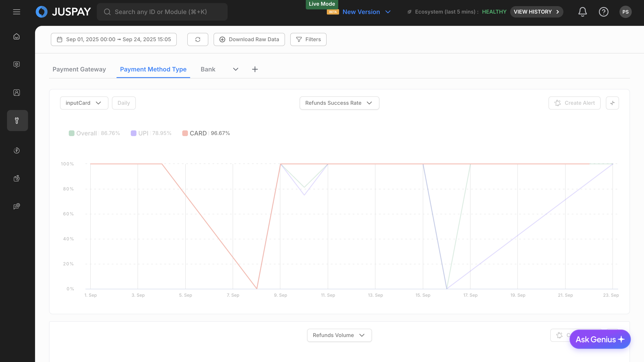Open the chat settings sidebar icon
The image size is (644, 362).
(16, 206)
